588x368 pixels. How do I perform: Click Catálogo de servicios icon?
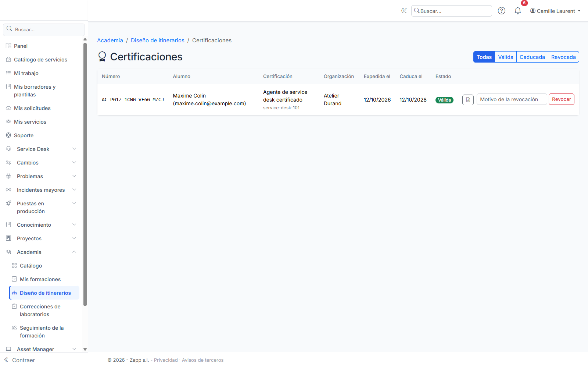pyautogui.click(x=8, y=59)
